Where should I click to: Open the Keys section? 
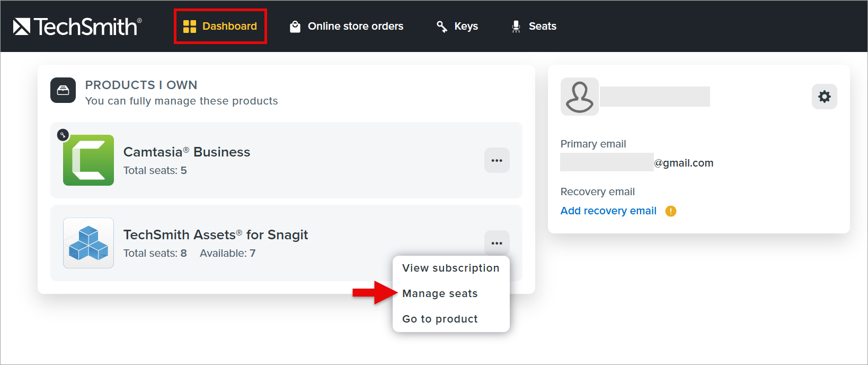click(457, 27)
